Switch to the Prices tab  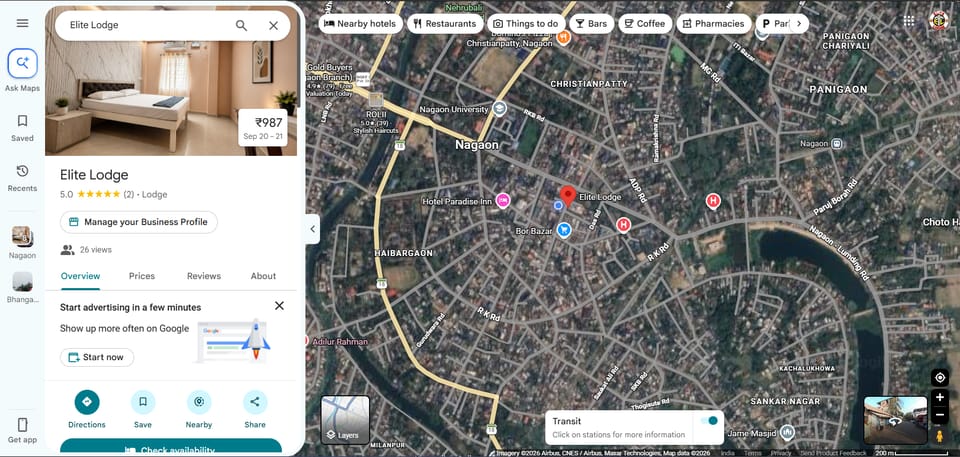pos(141,276)
